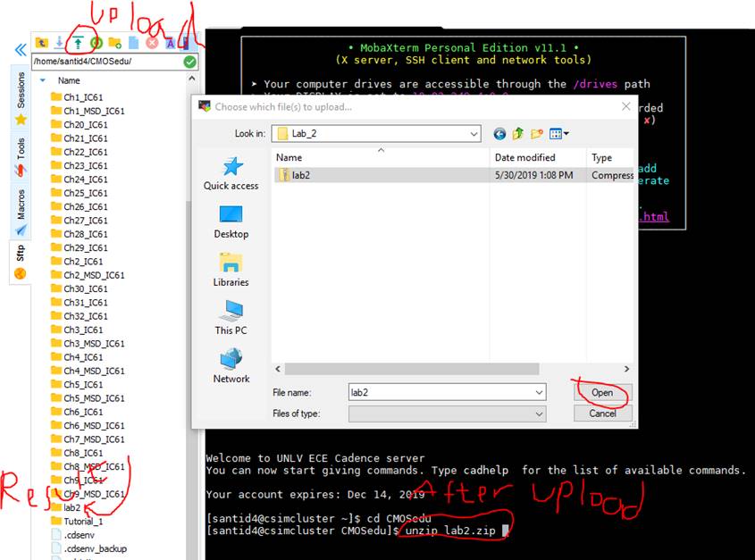Click the MobaXterm icon in dialog title bar
The width and height of the screenshot is (755, 560).
pyautogui.click(x=205, y=106)
